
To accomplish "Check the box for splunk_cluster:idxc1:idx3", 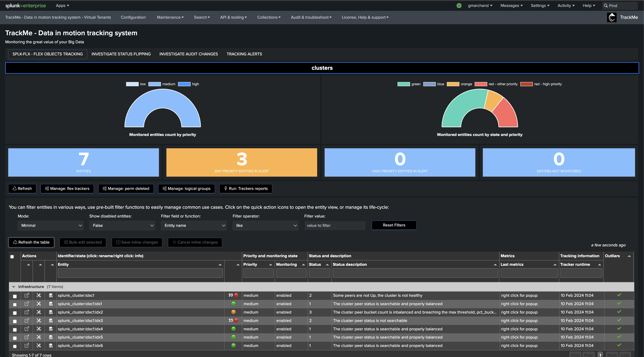I will pyautogui.click(x=15, y=322).
